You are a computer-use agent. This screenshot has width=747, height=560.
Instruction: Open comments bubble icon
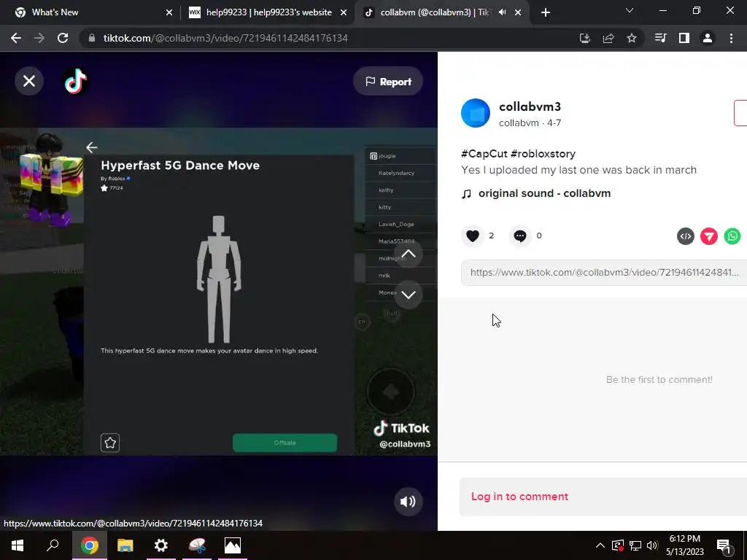tap(519, 236)
